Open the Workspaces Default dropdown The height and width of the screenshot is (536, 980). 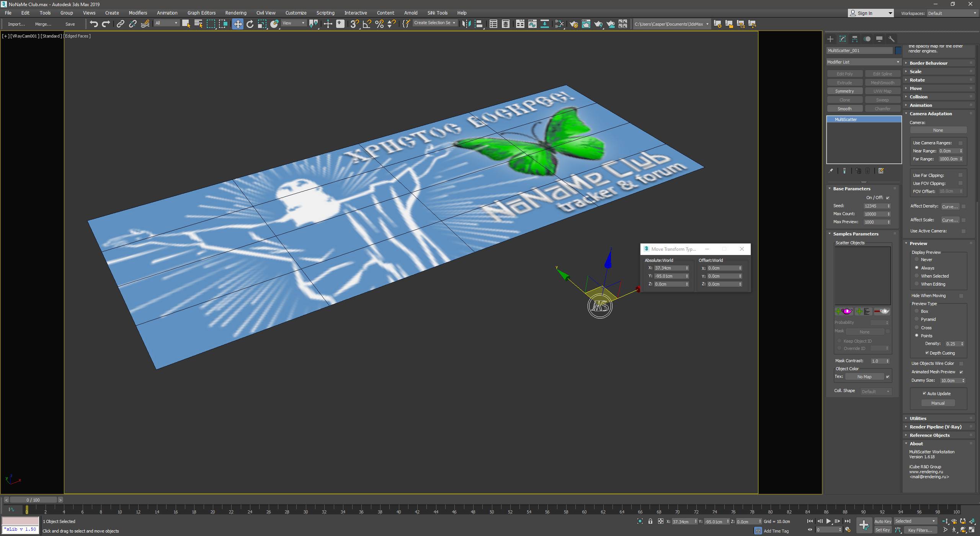[x=952, y=13]
